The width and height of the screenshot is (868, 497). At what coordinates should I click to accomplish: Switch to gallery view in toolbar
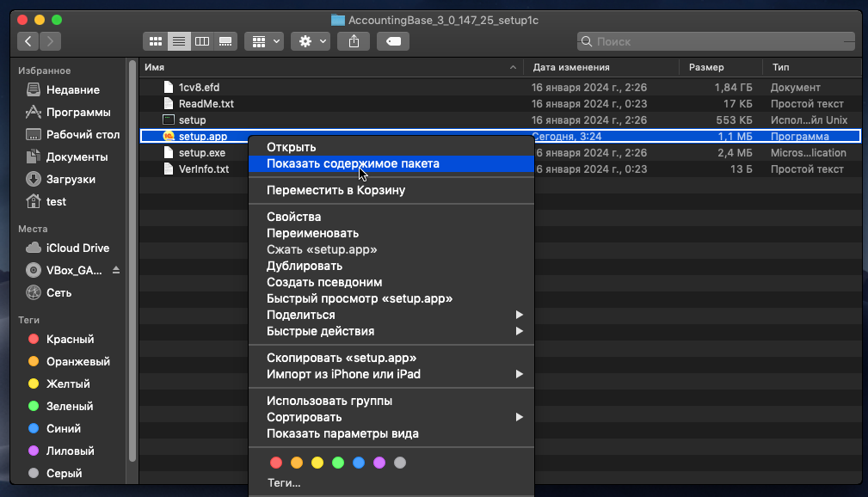click(225, 41)
